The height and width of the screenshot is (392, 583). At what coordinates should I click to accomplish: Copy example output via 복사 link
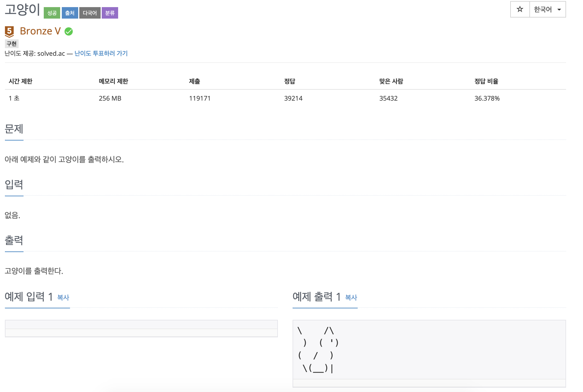click(x=351, y=297)
